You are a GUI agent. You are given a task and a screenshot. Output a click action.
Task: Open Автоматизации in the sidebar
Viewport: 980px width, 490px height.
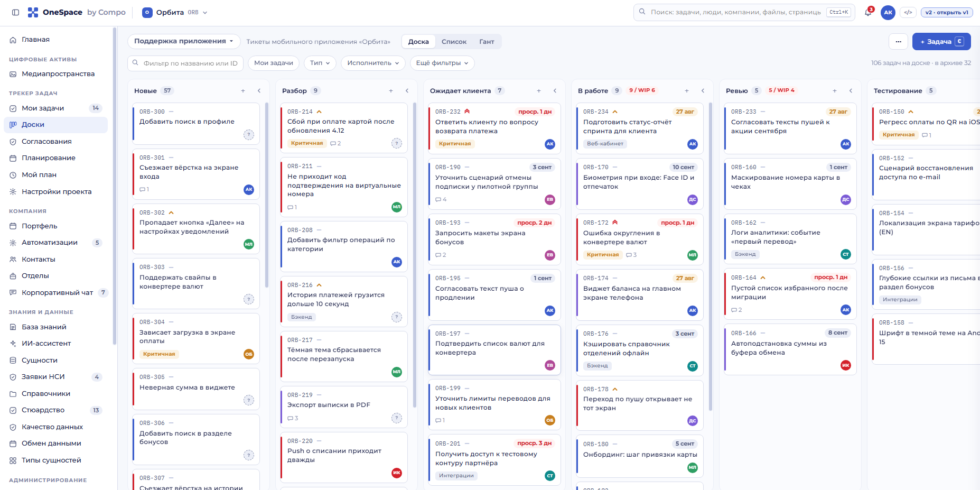[x=56, y=243]
